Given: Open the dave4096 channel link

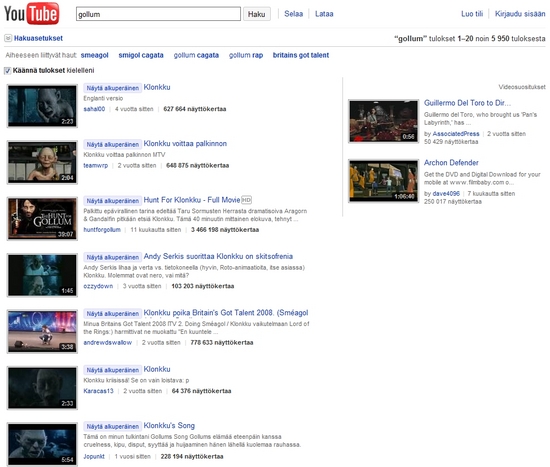Looking at the screenshot, I should 446,194.
